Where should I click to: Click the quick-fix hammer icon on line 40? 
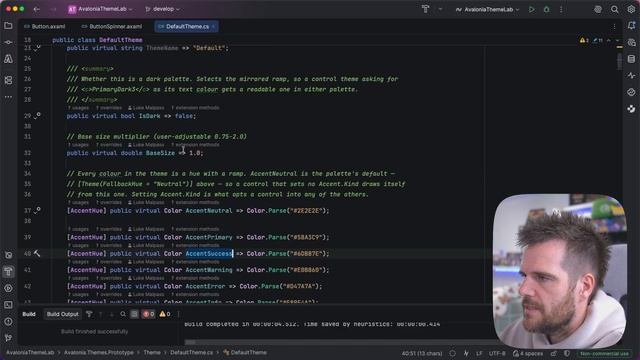(x=37, y=253)
